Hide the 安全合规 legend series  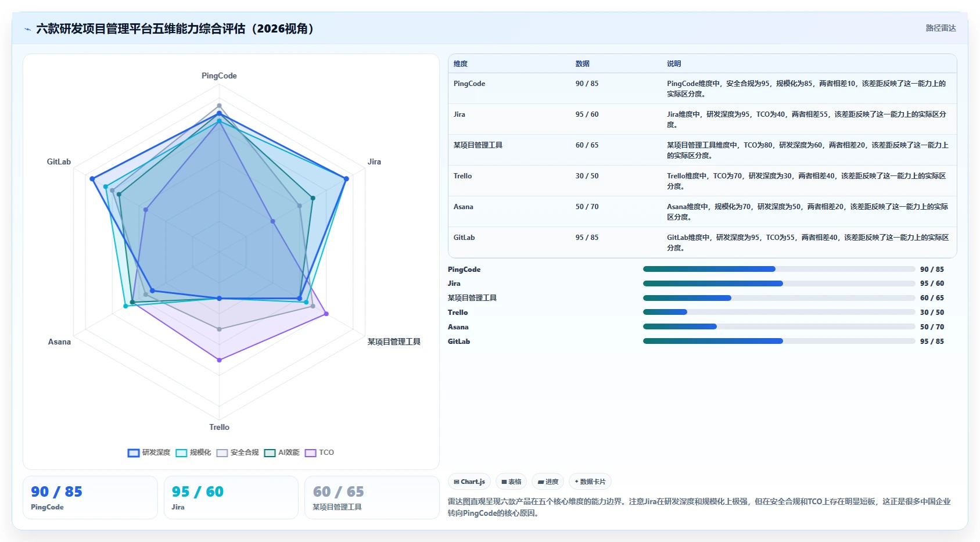tap(238, 453)
